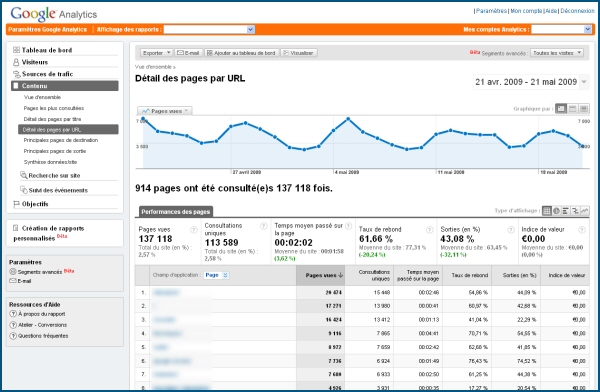Click help icon beside Sorties (en %)

tap(511, 230)
